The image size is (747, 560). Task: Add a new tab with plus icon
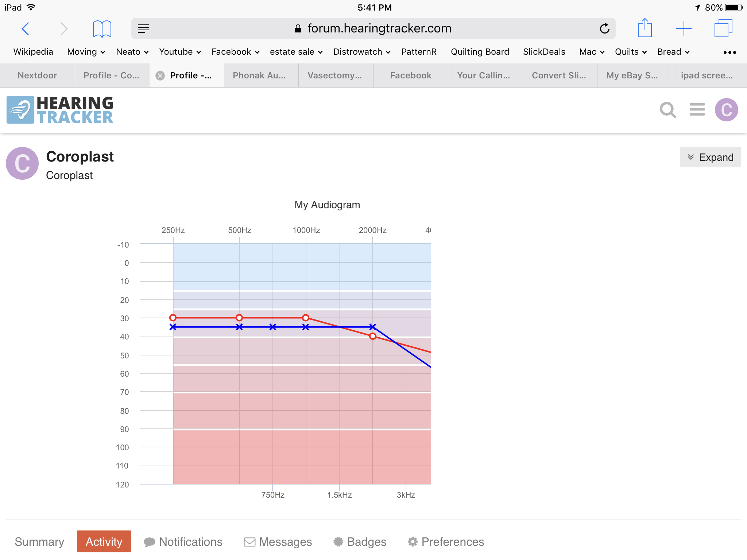pos(684,28)
